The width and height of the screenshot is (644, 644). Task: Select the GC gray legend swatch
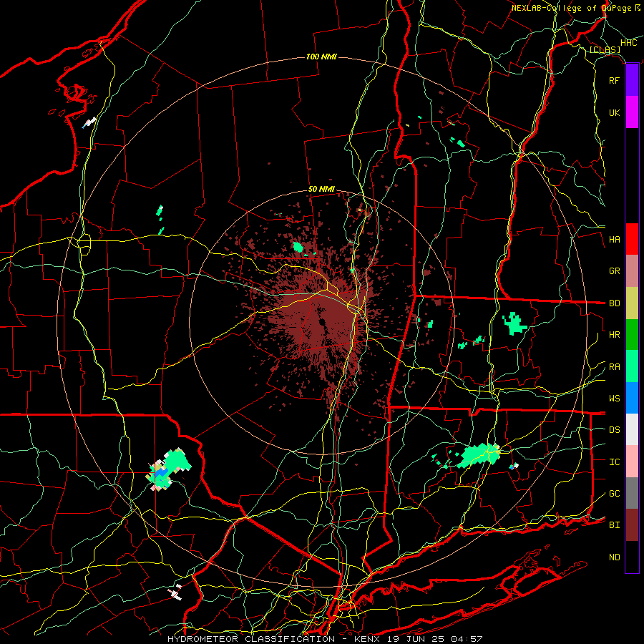point(632,493)
